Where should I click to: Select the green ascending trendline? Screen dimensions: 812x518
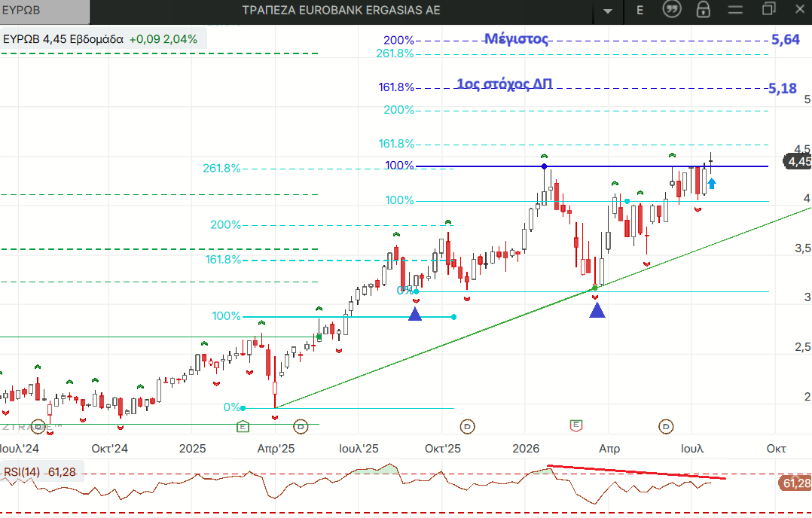coord(543,308)
